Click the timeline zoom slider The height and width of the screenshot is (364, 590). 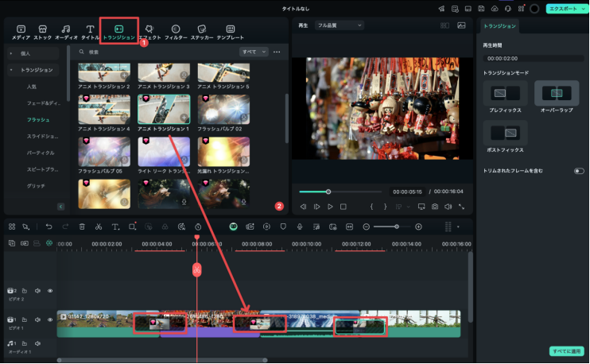click(x=397, y=227)
